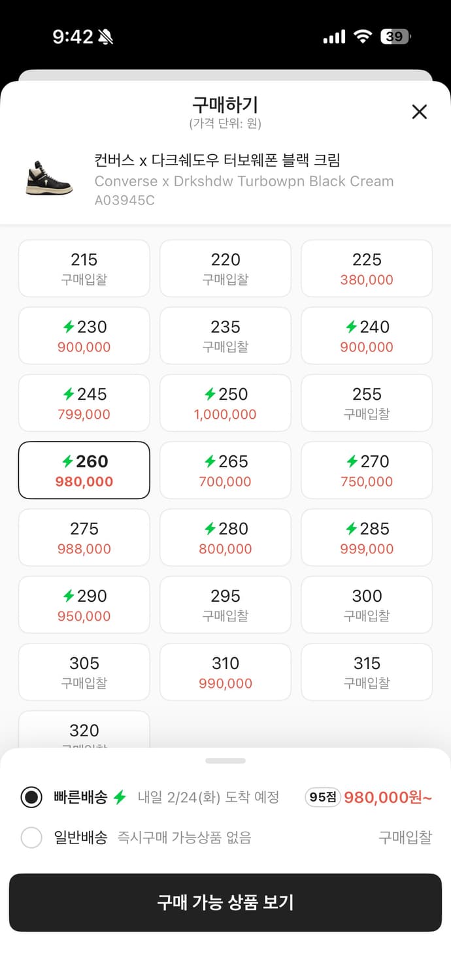Select the 빠른배송 delivery radio button
The image size is (451, 980).
31,796
